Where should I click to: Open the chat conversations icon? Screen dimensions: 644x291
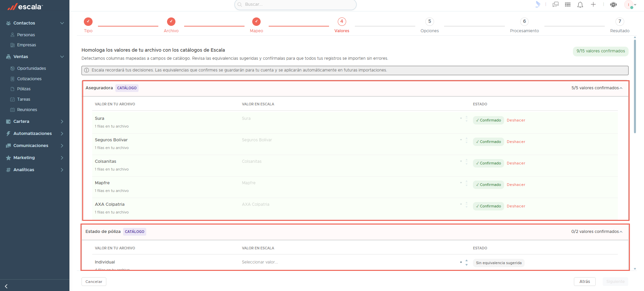[555, 4]
